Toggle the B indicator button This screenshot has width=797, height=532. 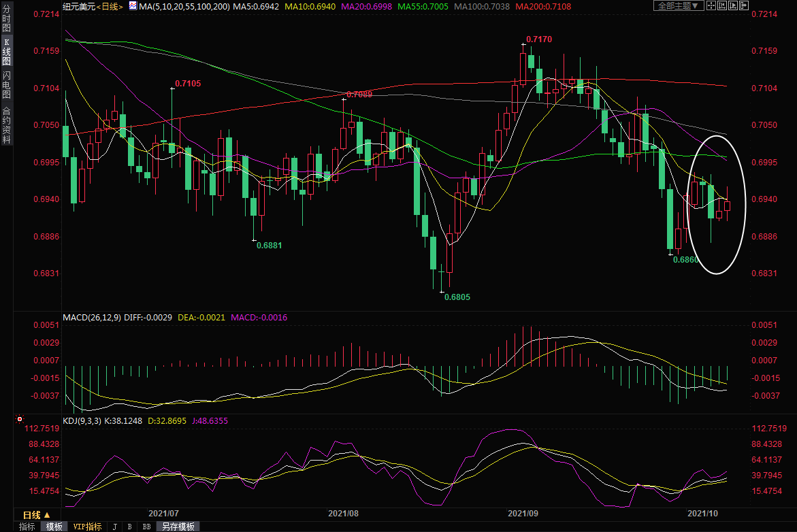tap(129, 527)
